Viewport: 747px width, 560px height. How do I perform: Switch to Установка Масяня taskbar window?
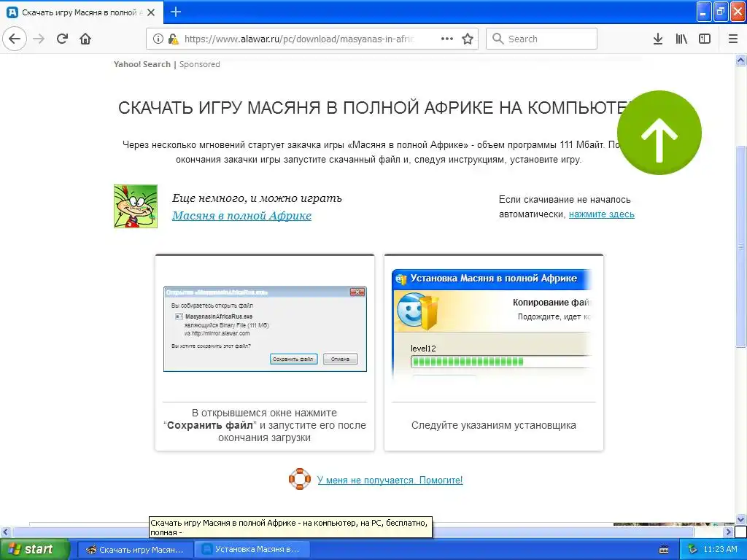[x=252, y=550]
